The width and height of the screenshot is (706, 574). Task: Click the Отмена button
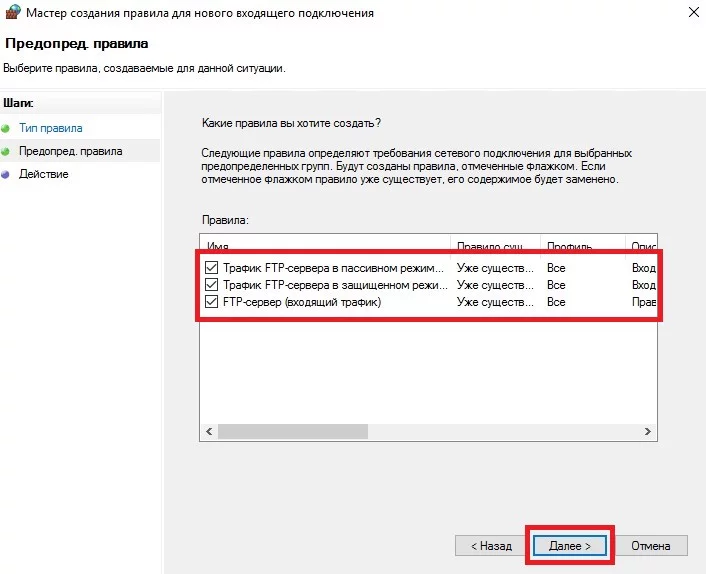651,546
